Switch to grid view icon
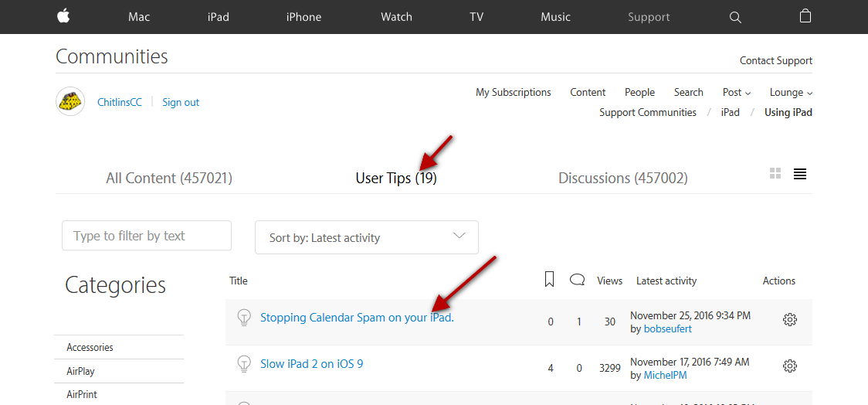868x405 pixels. pyautogui.click(x=775, y=173)
